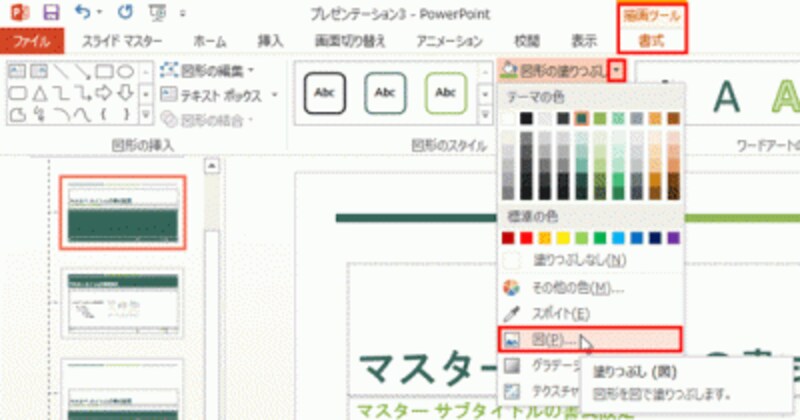Click the thumbnail pane scroll-up arrow
The image size is (800, 420).
click(x=212, y=166)
